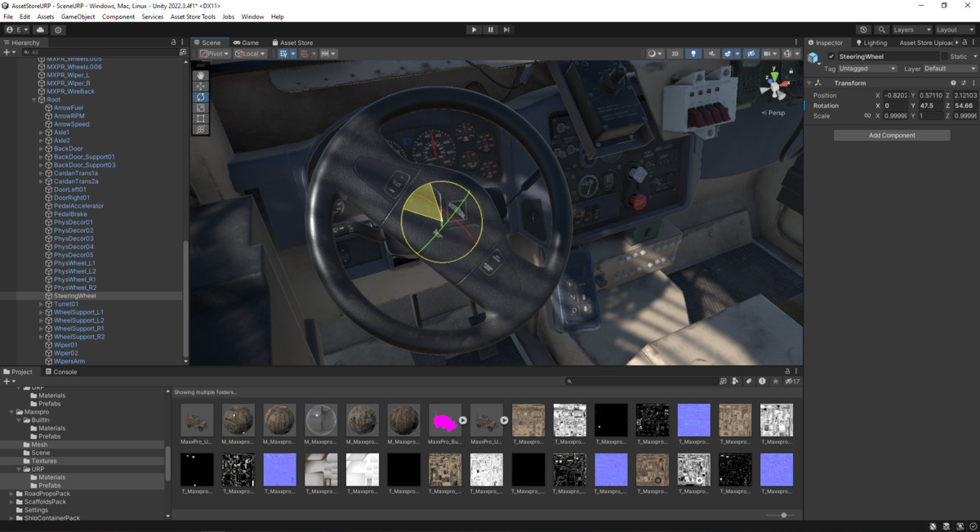Select the Move tool in Scene toolbar
Screen dimensions: 980x532
(201, 86)
